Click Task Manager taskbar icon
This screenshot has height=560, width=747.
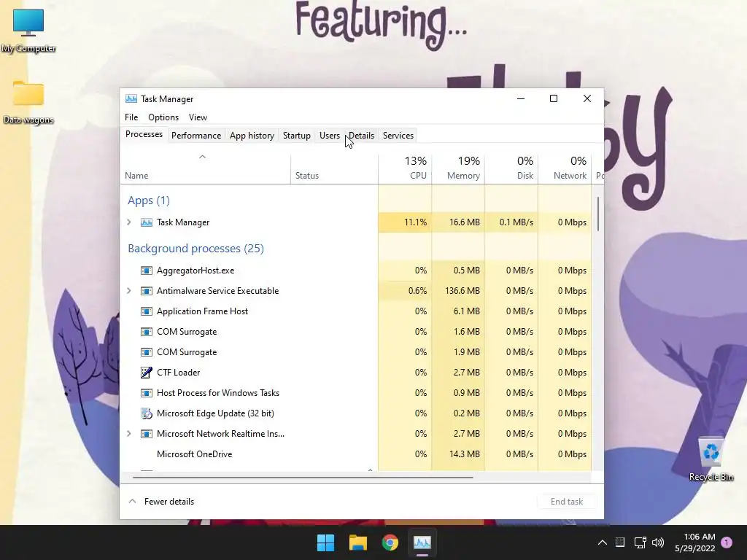(x=422, y=542)
